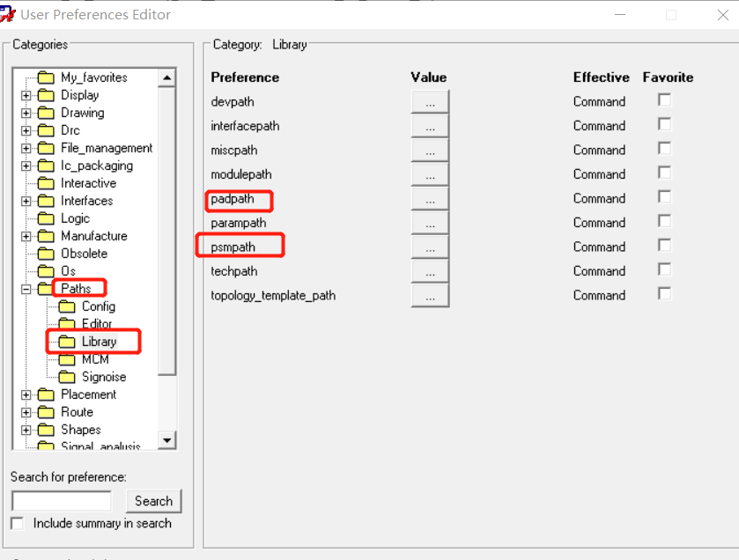Viewport: 739px width, 560px height.
Task: Select the Editor subfolder icon
Action: click(x=67, y=323)
